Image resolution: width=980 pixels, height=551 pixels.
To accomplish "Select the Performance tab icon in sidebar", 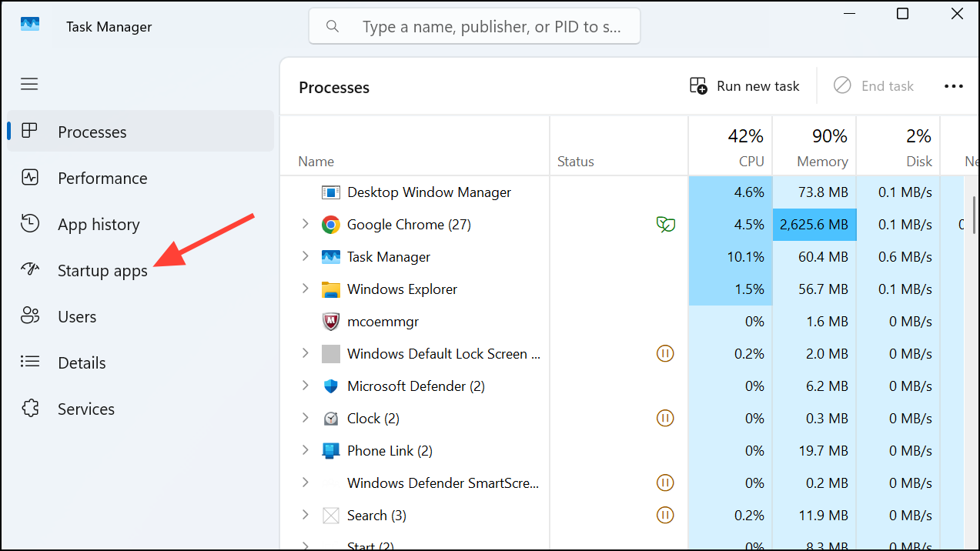I will pos(29,178).
